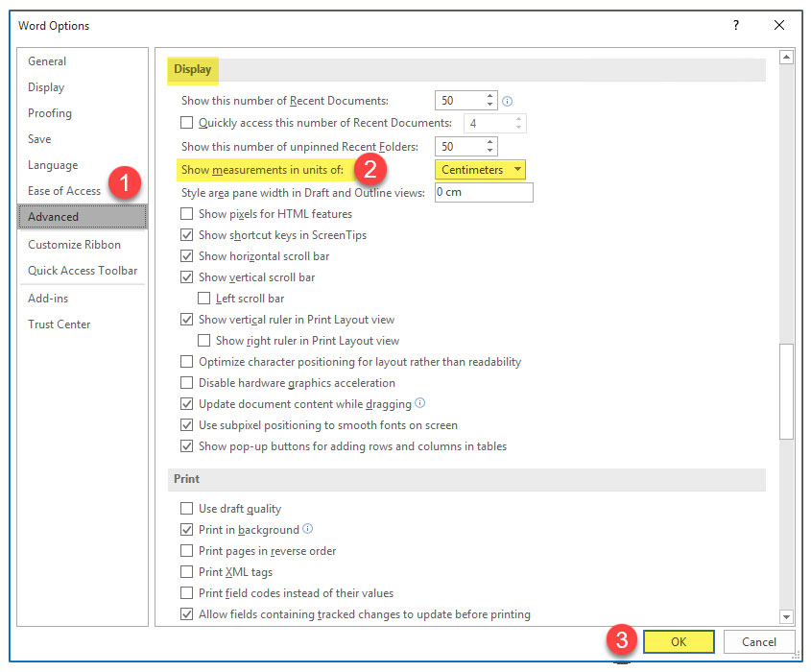Screen dimensions: 811x672
Task: Select the Advanced category
Action: tap(83, 217)
